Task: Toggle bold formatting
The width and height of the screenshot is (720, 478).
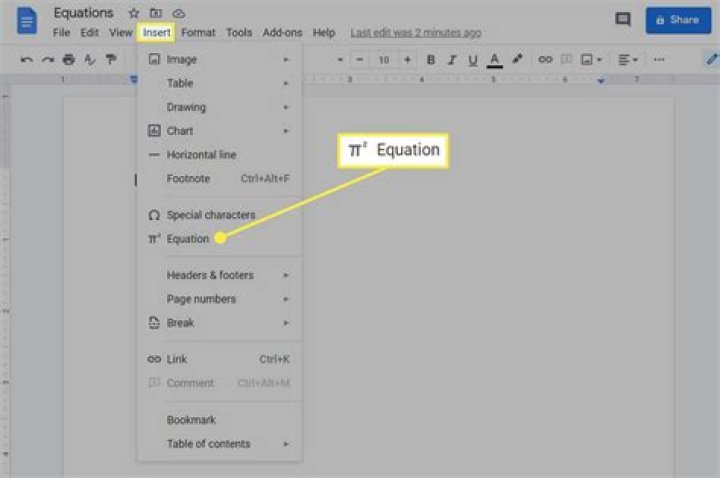Action: (431, 60)
